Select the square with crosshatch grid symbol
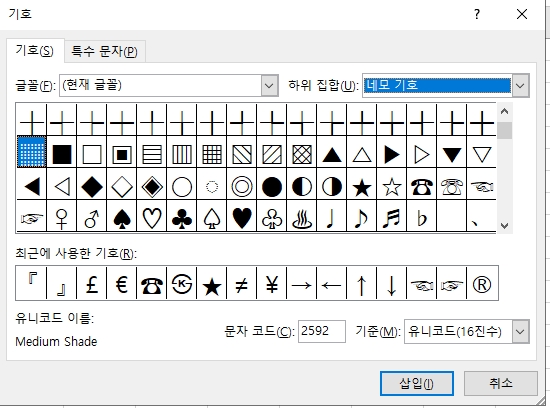The image size is (550, 408). [212, 154]
